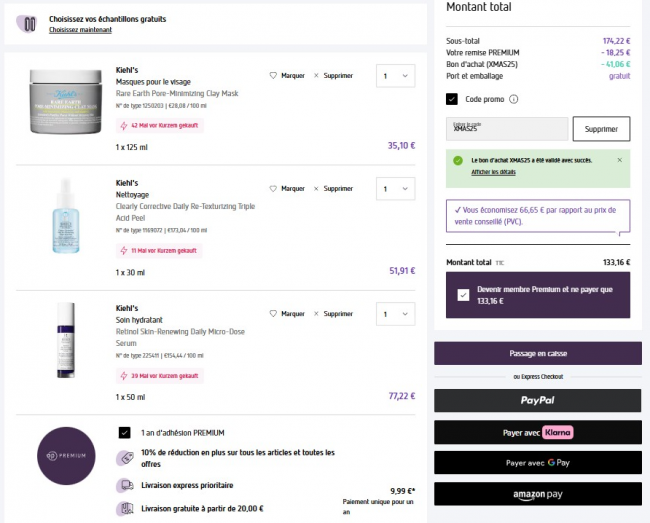
Task: Pay with PayPal express checkout
Action: click(x=537, y=400)
